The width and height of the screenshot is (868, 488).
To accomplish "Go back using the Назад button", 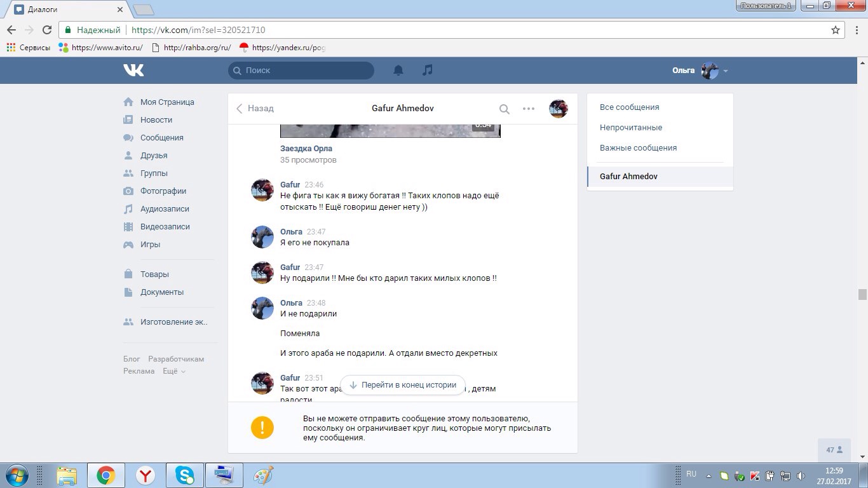I will [x=255, y=109].
